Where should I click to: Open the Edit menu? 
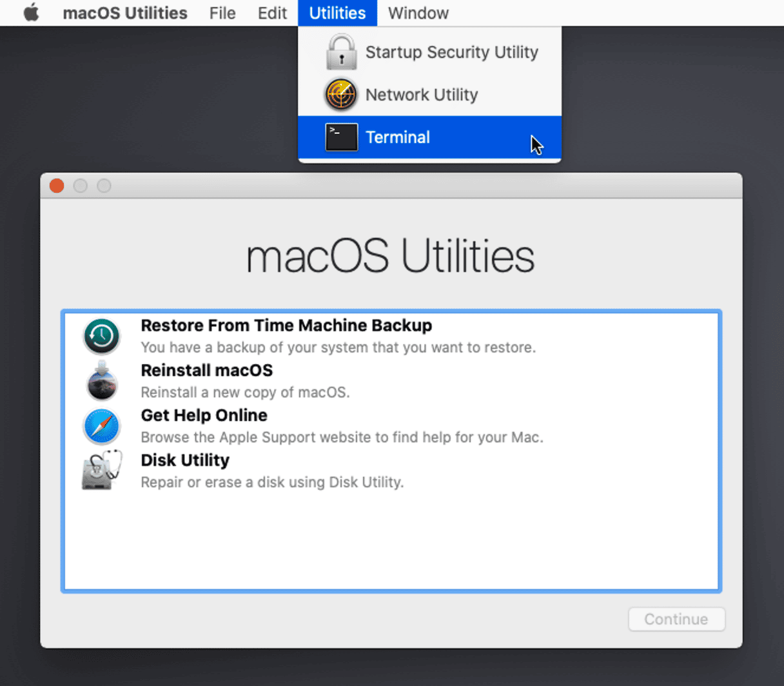click(x=272, y=13)
